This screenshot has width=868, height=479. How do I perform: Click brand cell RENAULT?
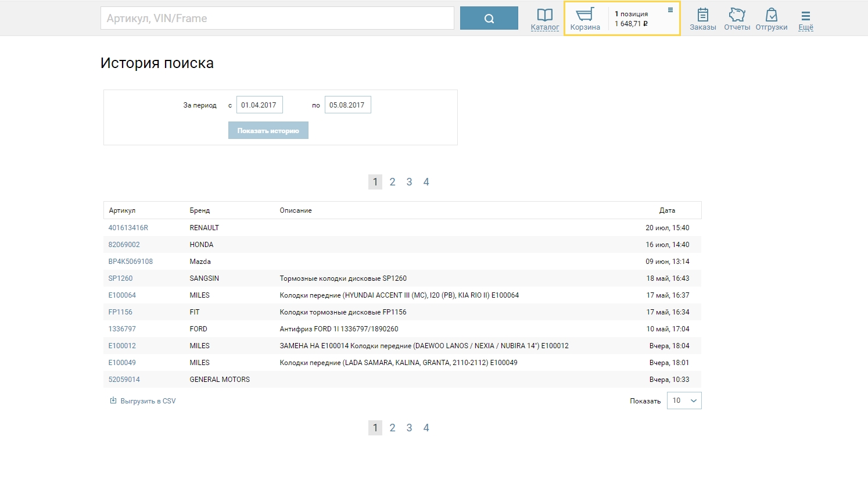click(x=205, y=228)
